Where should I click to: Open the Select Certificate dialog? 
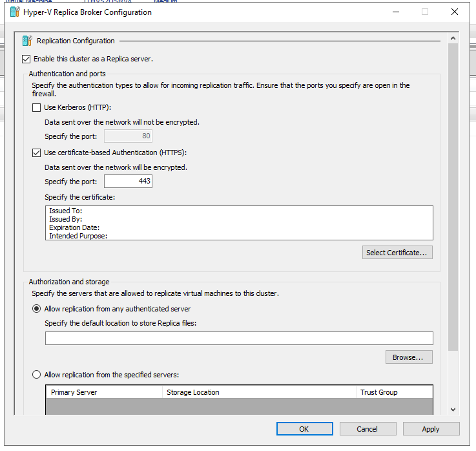click(397, 253)
